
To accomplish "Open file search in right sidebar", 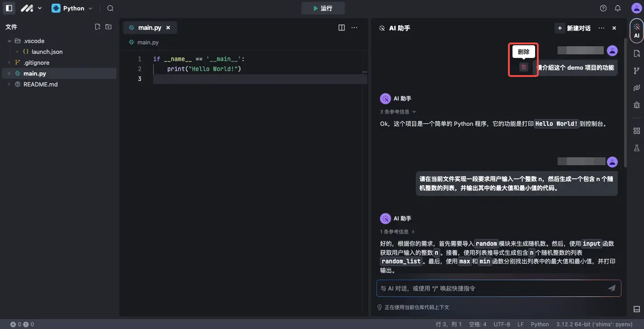I will 637,53.
